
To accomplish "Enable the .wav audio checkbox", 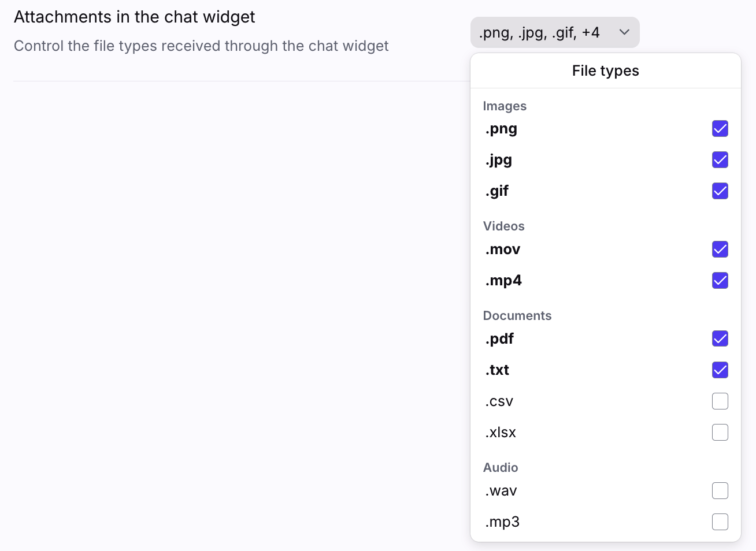I will tap(720, 491).
